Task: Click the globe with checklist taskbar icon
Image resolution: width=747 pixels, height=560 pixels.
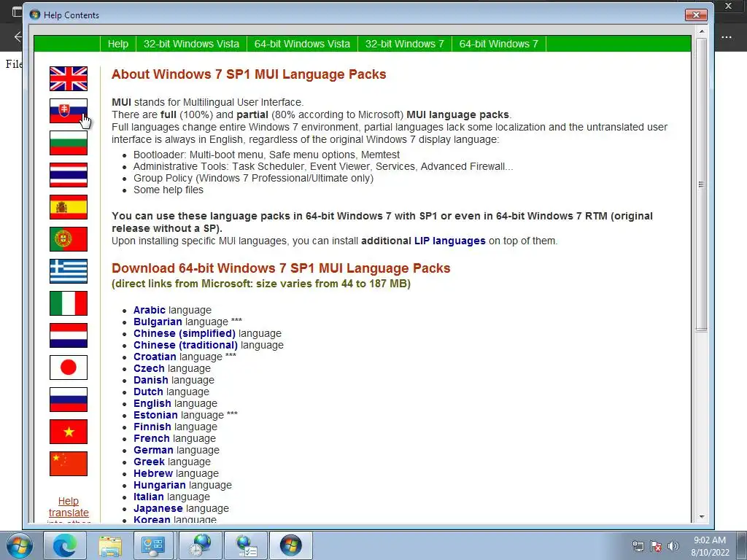Action: (246, 545)
